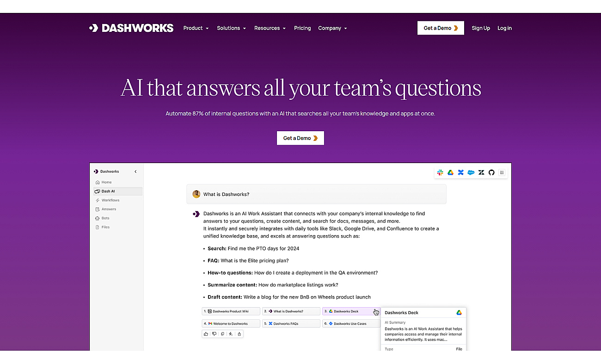This screenshot has width=601, height=364.
Task: Collapse the Dashworks sidebar chevron
Action: (x=135, y=171)
